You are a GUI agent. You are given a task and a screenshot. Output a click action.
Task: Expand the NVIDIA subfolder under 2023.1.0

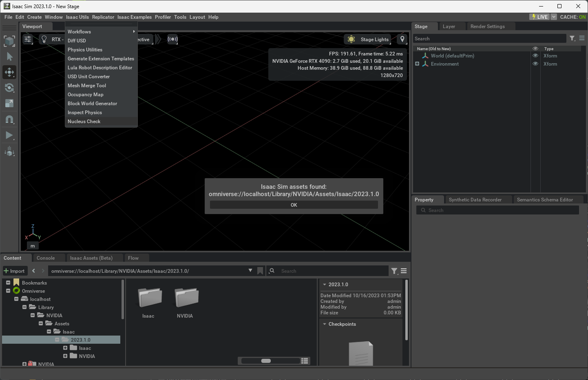pyautogui.click(x=65, y=356)
